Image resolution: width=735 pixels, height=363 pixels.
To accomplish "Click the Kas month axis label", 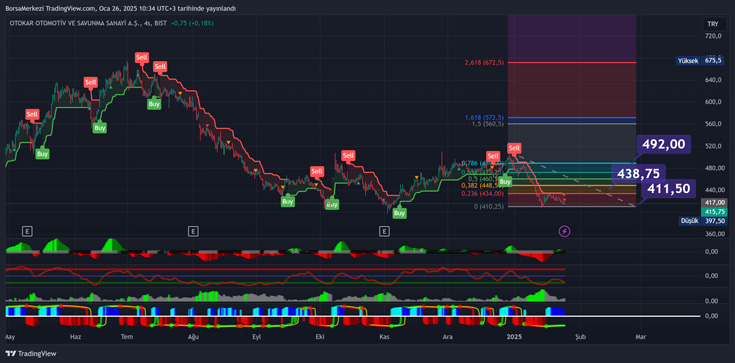I will (384, 337).
